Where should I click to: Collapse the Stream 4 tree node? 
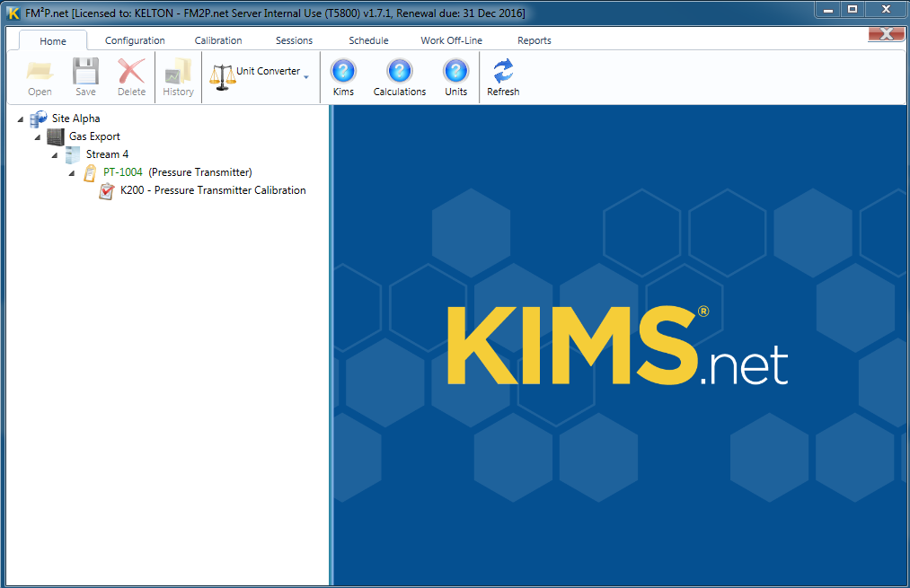55,155
